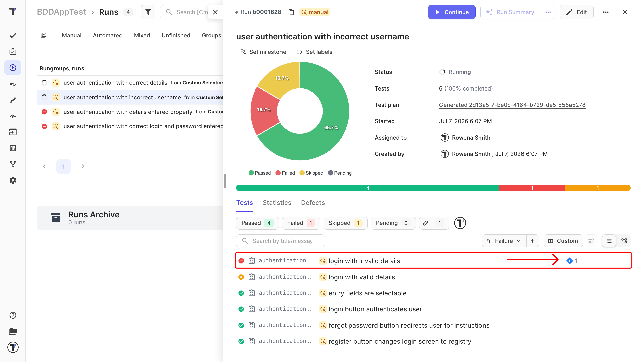Open Branches fork sidebar icon
644x362 pixels.
pos(13,164)
